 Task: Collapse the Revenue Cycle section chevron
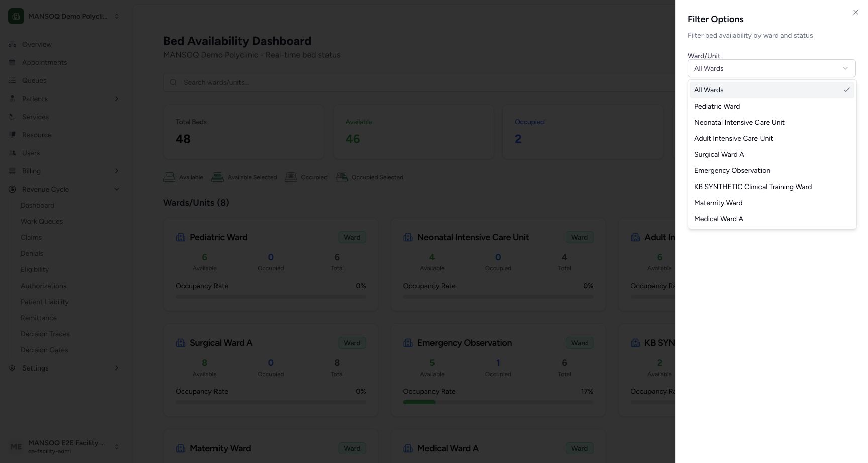117,189
